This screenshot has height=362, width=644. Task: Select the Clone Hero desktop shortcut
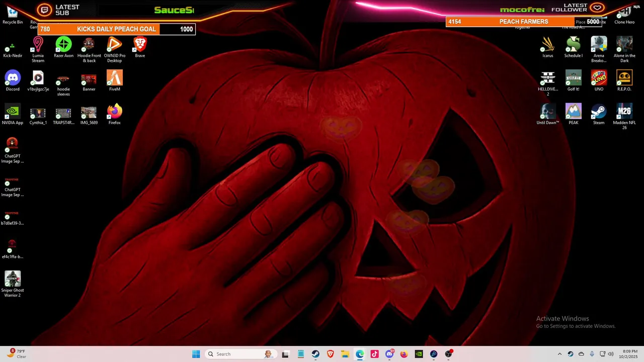click(x=624, y=15)
